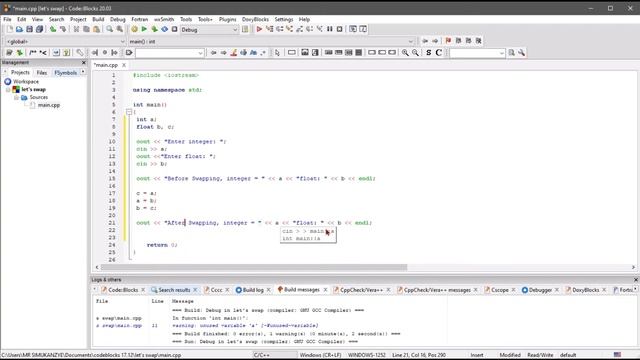Collapse the main function fold marker
The image size is (640, 360).
pyautogui.click(x=129, y=112)
